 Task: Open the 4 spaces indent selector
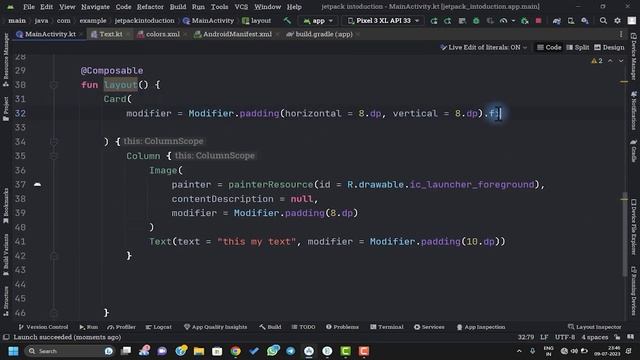tap(595, 337)
